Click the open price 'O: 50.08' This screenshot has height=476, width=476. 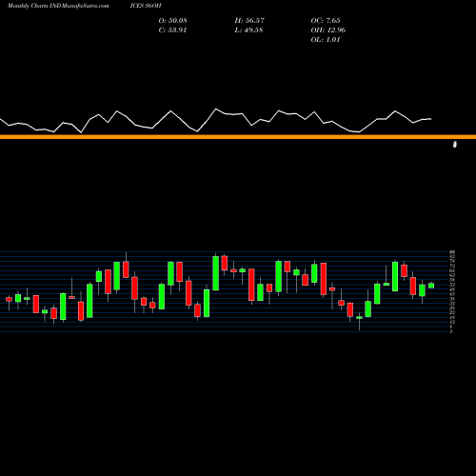(x=173, y=20)
